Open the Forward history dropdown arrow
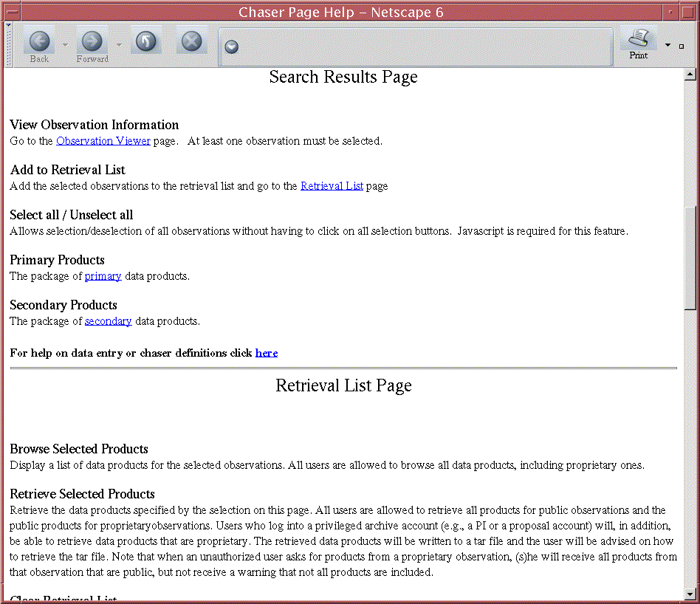Screen dimensions: 700x604 pos(118,45)
